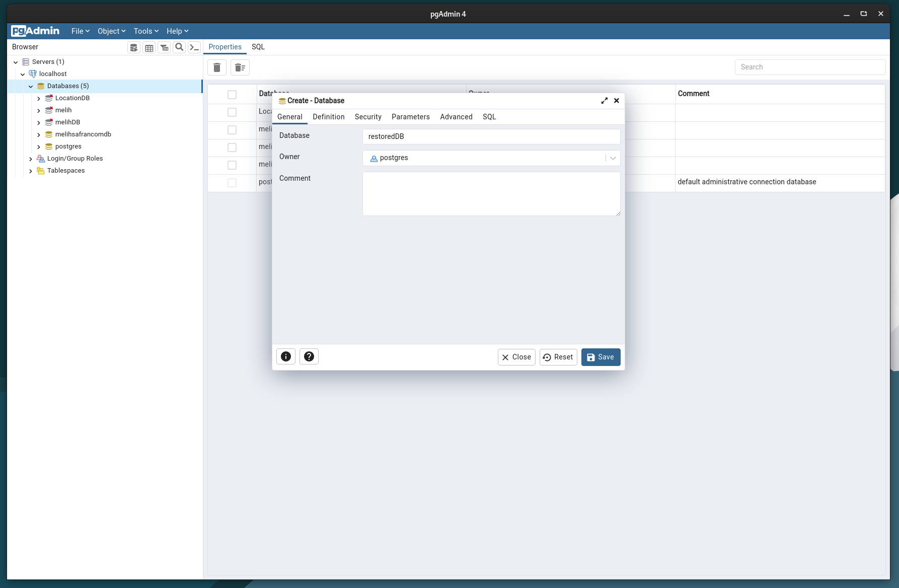Collapse the Databases tree node
The image size is (899, 588).
point(31,87)
